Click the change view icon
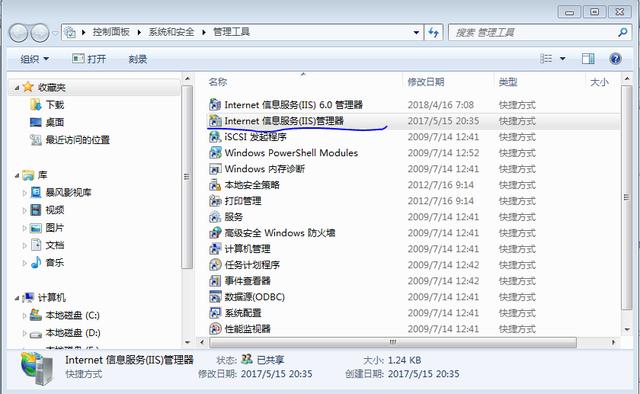640x394 pixels. (x=546, y=59)
